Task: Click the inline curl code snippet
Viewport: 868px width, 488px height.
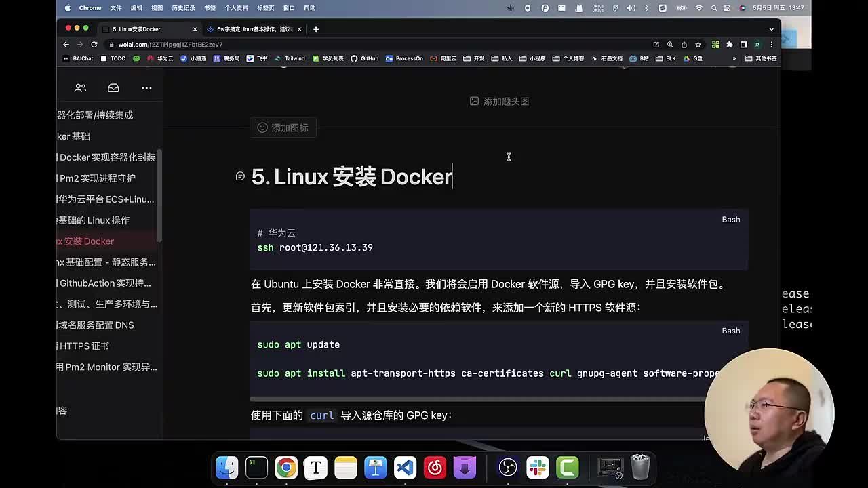Action: click(322, 415)
